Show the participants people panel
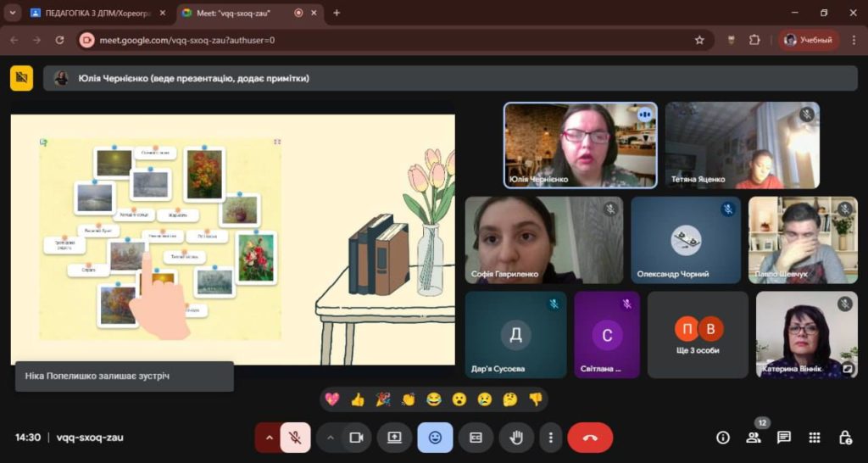This screenshot has width=868, height=463. coord(753,438)
